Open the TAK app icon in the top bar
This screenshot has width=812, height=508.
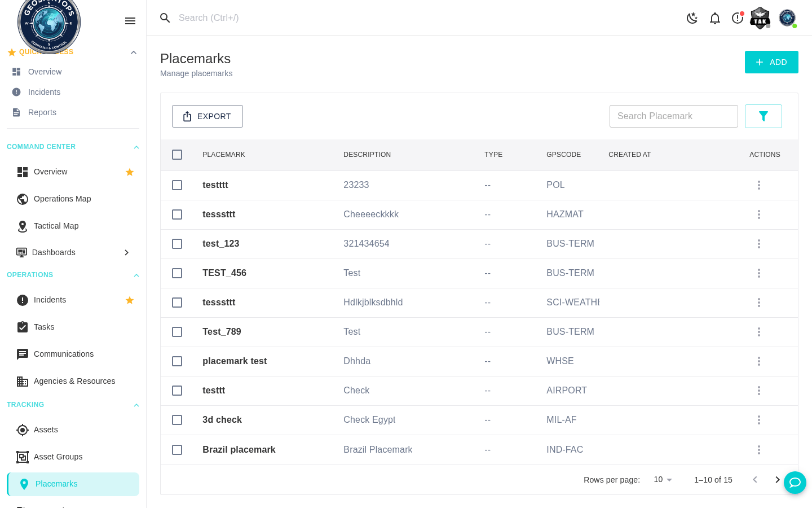tap(760, 17)
